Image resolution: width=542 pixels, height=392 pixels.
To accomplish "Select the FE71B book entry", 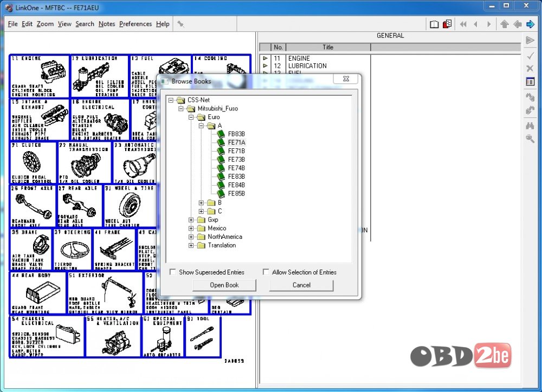I will pos(236,151).
